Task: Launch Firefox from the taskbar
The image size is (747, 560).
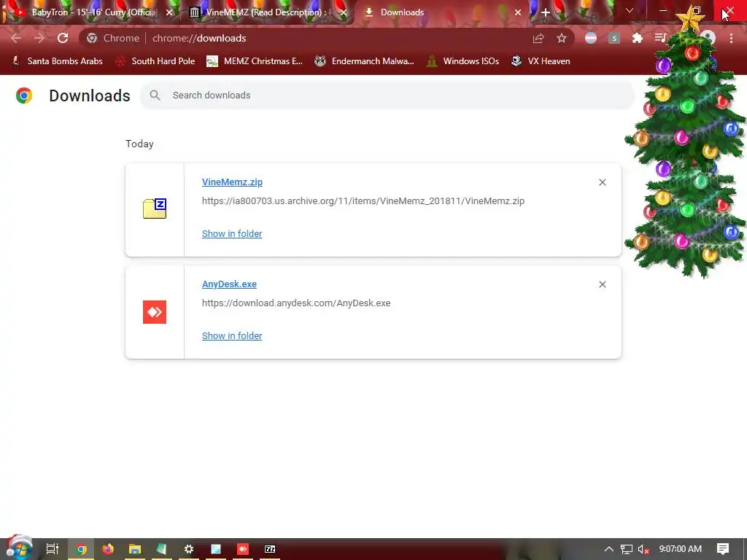Action: tap(108, 549)
